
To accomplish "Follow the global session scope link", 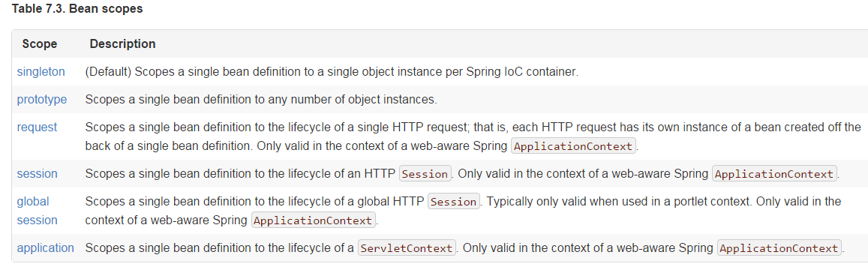I will [37, 211].
